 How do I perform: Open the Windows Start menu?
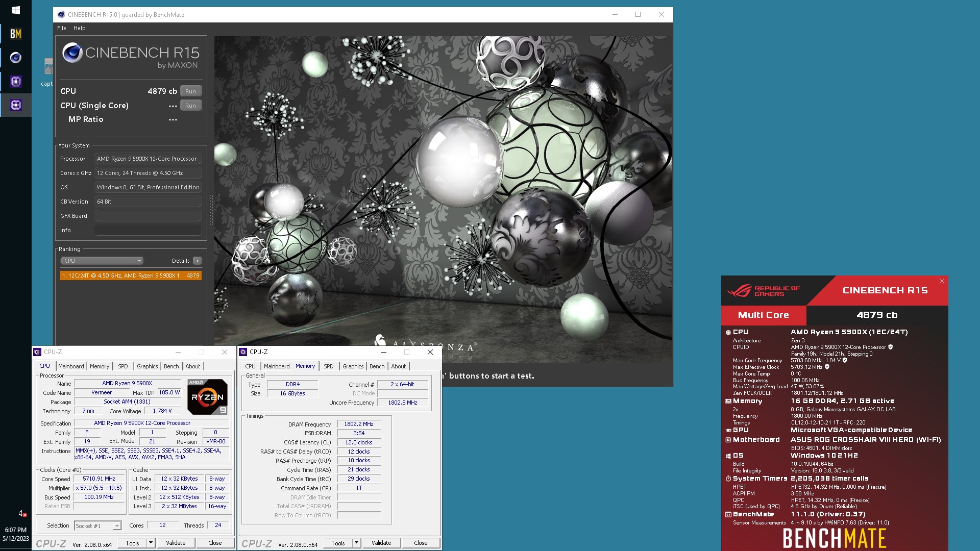(15, 10)
